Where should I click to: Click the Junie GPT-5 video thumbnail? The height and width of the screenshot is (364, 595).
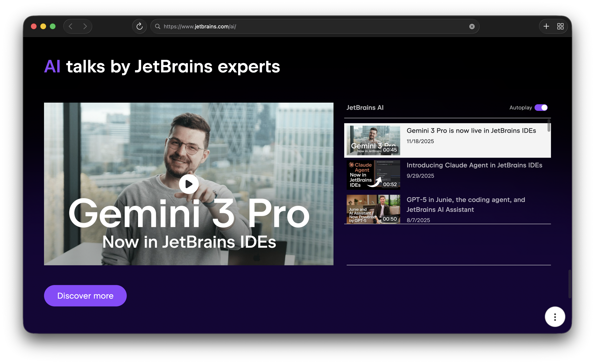pos(373,209)
